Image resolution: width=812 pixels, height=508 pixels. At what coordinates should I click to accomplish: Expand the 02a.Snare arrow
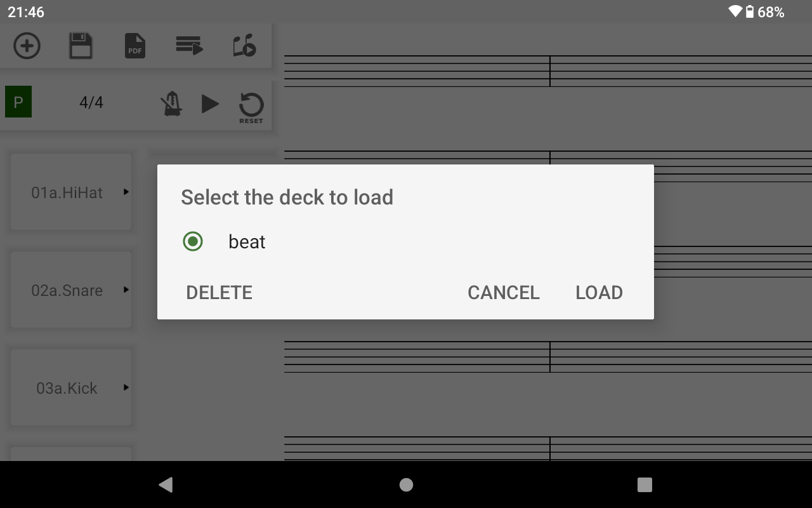(126, 290)
